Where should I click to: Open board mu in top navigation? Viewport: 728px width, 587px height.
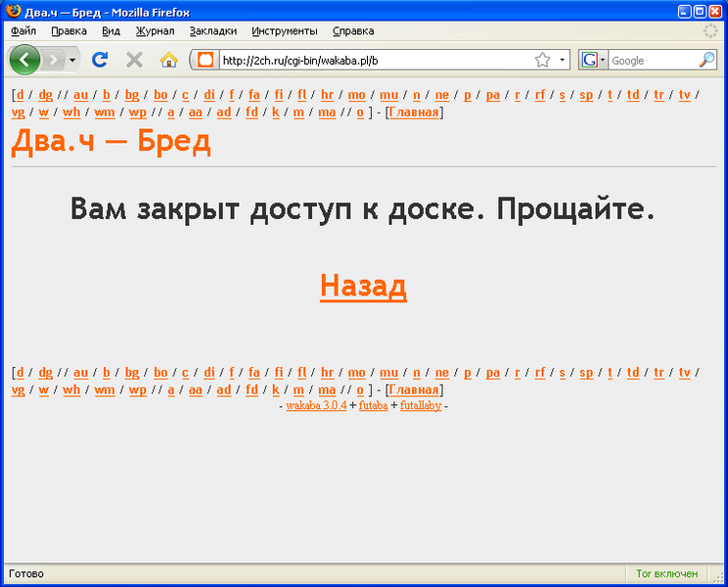[x=389, y=95]
